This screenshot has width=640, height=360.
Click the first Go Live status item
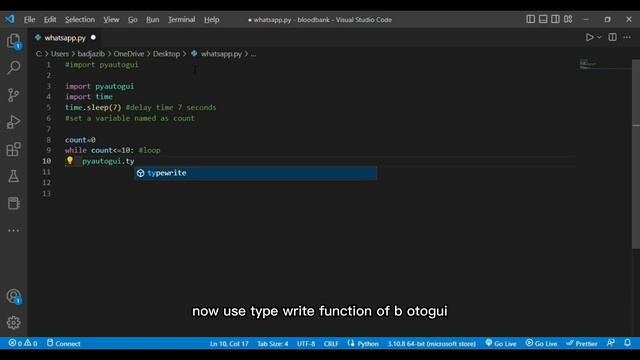tap(501, 344)
